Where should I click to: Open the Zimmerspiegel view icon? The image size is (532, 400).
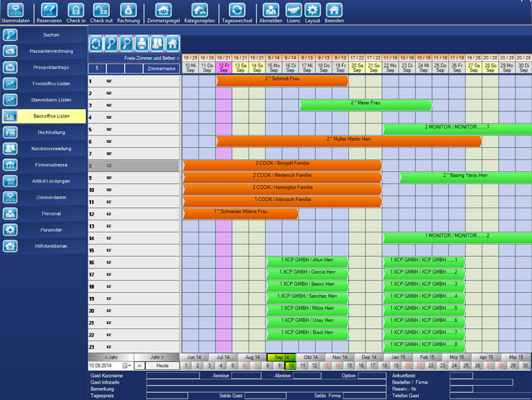[x=163, y=10]
